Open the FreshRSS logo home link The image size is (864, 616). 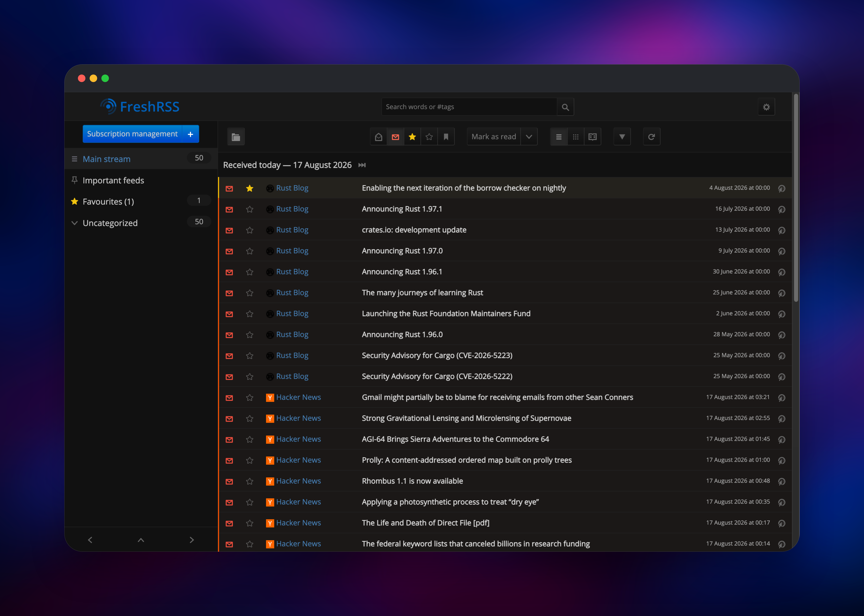click(140, 107)
